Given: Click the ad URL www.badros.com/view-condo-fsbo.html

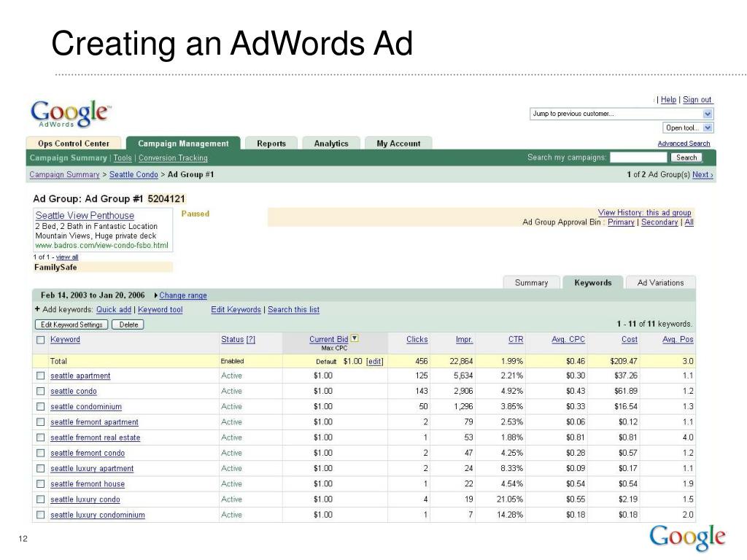Looking at the screenshot, I should [x=101, y=245].
